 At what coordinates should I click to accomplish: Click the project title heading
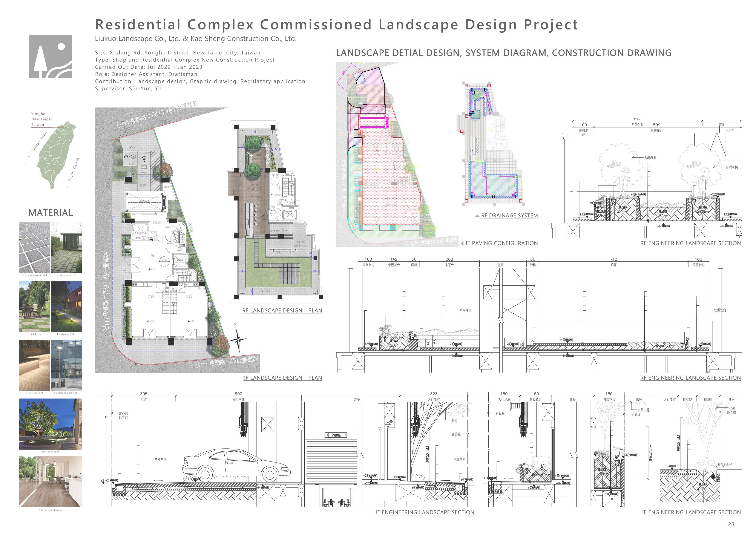coord(336,25)
